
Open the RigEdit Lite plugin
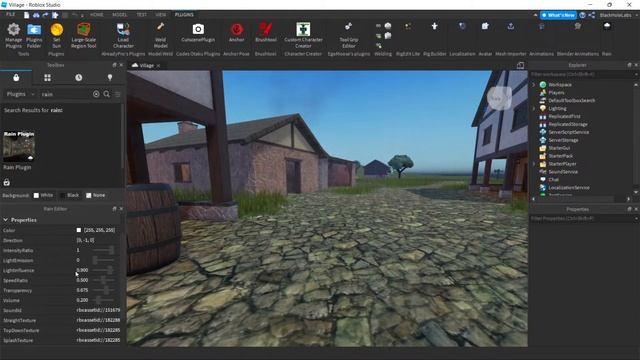pos(408,27)
